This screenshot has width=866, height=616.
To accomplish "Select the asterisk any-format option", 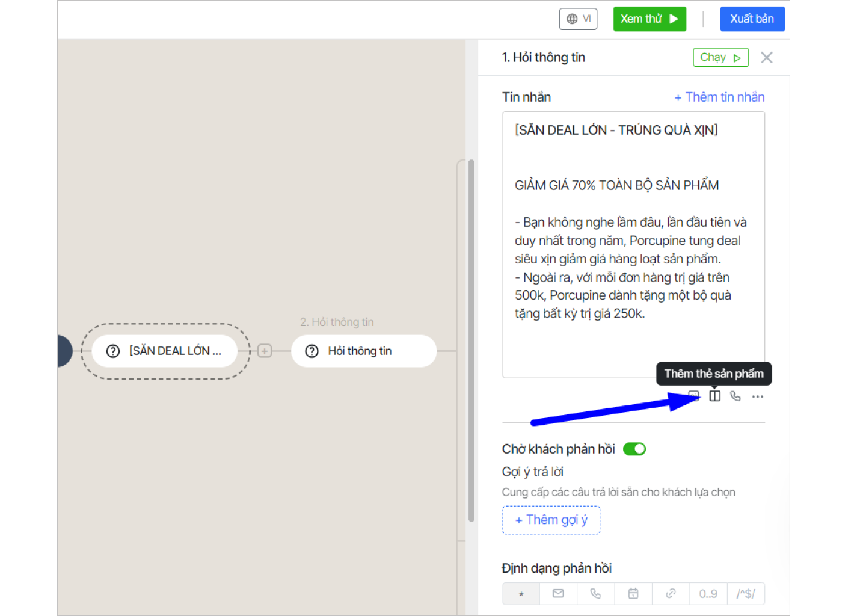I will [x=521, y=594].
